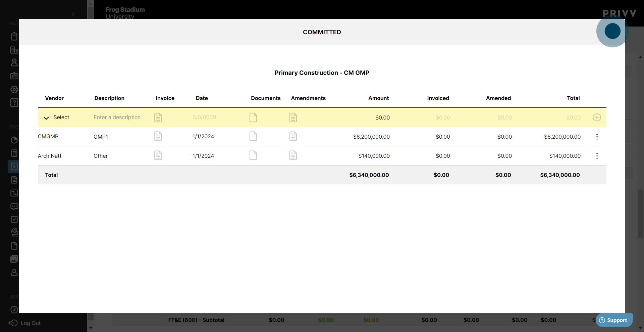
Task: Open the calculator icon in the sidebar
Action: (x=14, y=153)
